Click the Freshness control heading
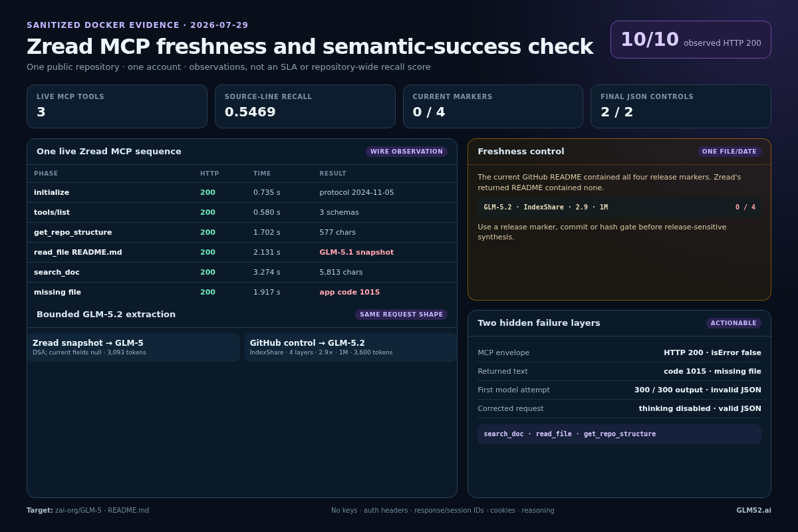The image size is (798, 532). 521,152
